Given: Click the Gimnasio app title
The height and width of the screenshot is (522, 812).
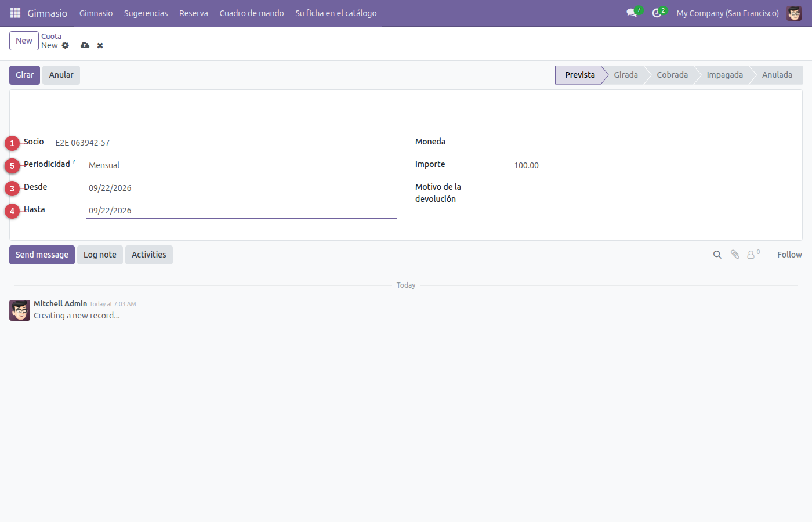Looking at the screenshot, I should click(48, 13).
